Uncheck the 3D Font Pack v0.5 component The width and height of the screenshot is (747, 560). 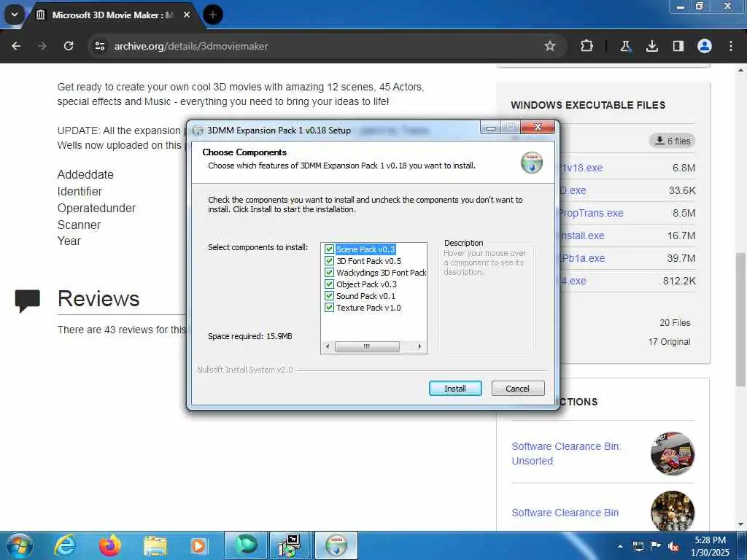click(329, 261)
